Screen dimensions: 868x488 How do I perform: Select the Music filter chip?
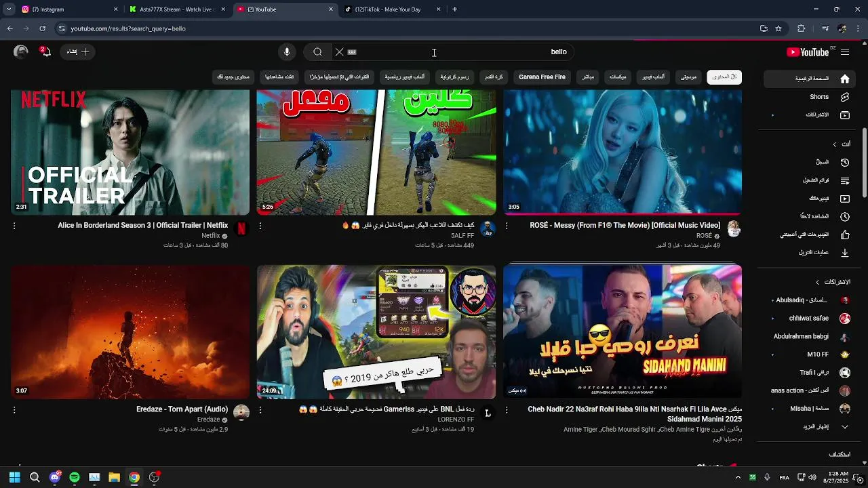688,77
